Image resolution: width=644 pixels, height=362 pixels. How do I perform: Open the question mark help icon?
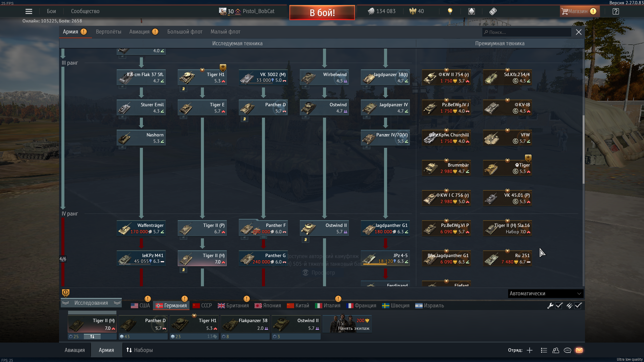point(615,11)
